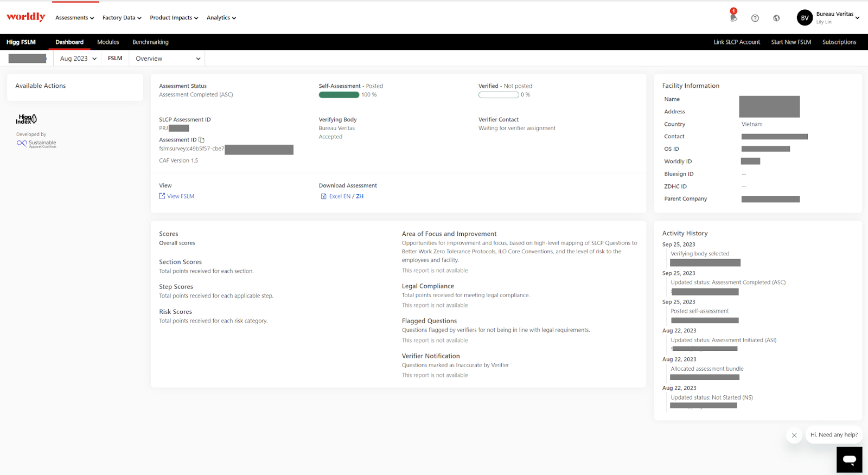The width and height of the screenshot is (868, 475).
Task: Click the Posted self-assessment activity entry
Action: [x=699, y=311]
